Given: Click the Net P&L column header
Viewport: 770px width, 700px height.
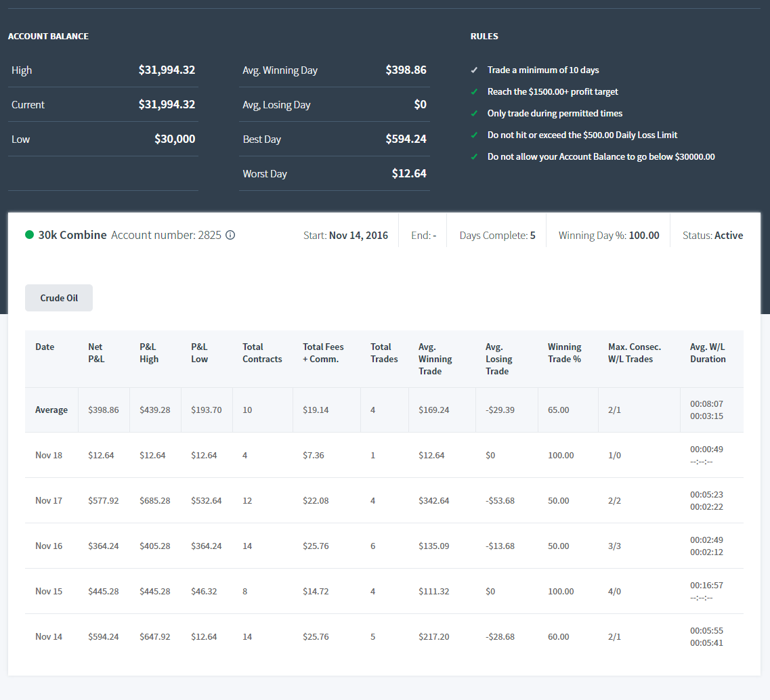Looking at the screenshot, I should pyautogui.click(x=96, y=353).
